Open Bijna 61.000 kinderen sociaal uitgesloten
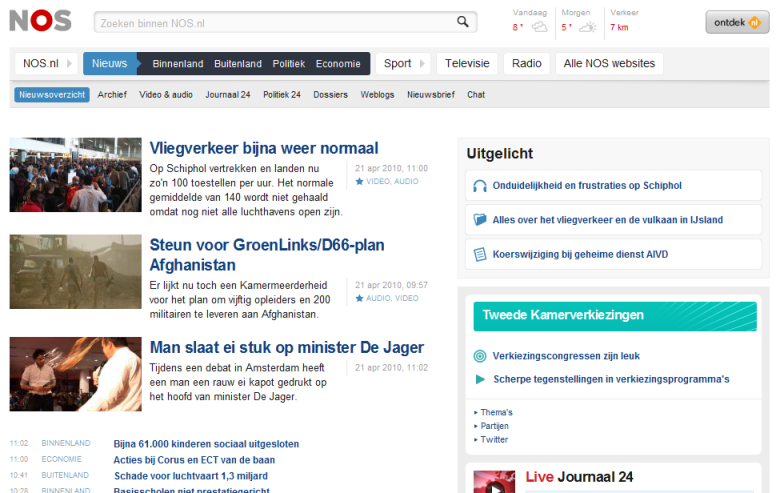Image resolution: width=776 pixels, height=493 pixels. coord(206,444)
